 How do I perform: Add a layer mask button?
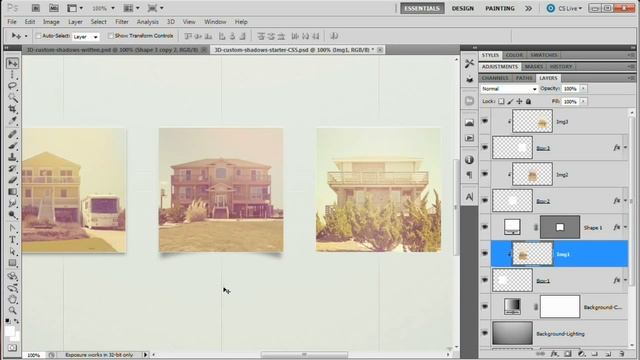(568, 354)
